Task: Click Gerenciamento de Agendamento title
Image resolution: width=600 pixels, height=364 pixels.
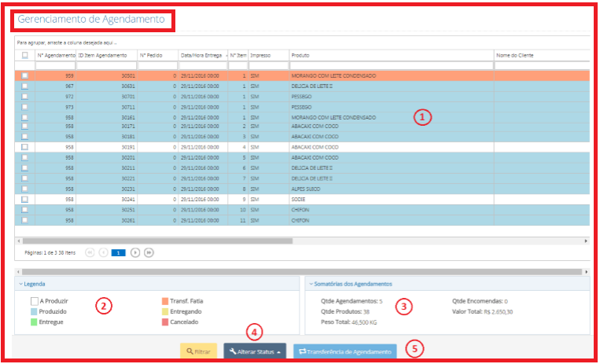Action: (91, 20)
